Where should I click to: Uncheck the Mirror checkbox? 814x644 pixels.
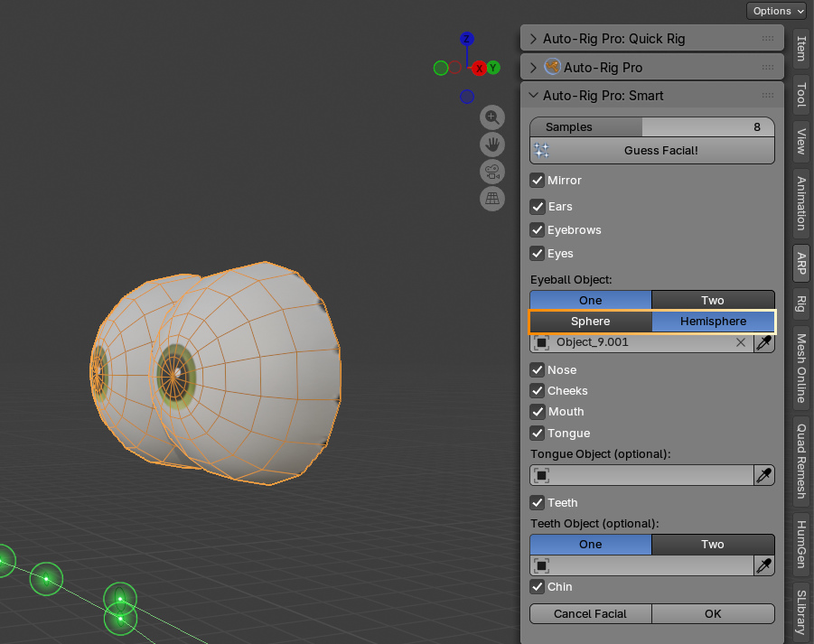(538, 181)
